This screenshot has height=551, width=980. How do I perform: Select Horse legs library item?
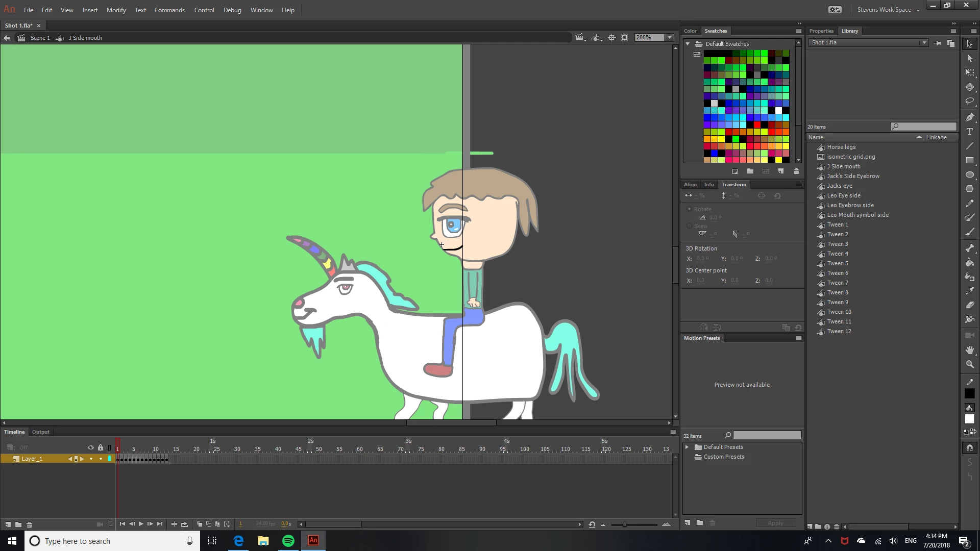[x=841, y=147]
